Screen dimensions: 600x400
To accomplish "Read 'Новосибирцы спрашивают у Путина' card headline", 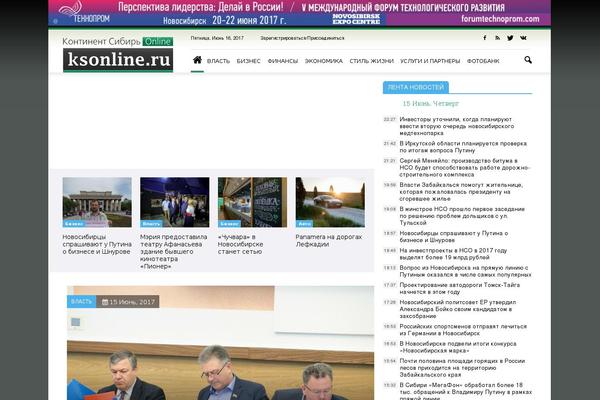I will click(x=97, y=244).
